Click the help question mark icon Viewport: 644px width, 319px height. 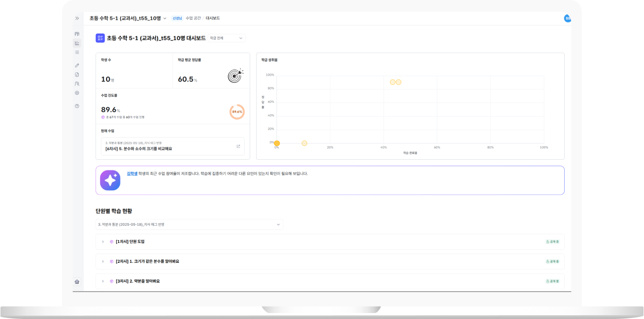(x=77, y=106)
